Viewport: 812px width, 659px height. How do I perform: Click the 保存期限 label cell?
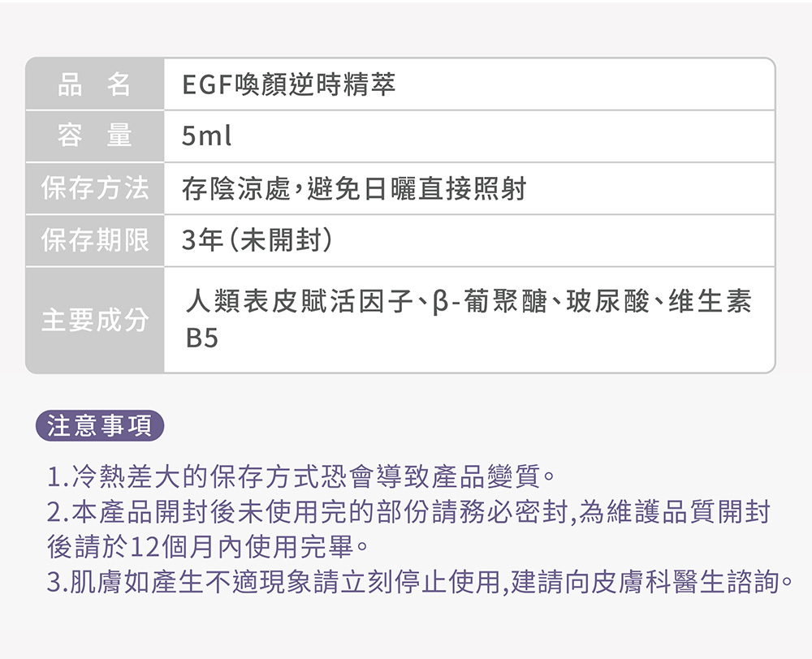[x=94, y=241]
